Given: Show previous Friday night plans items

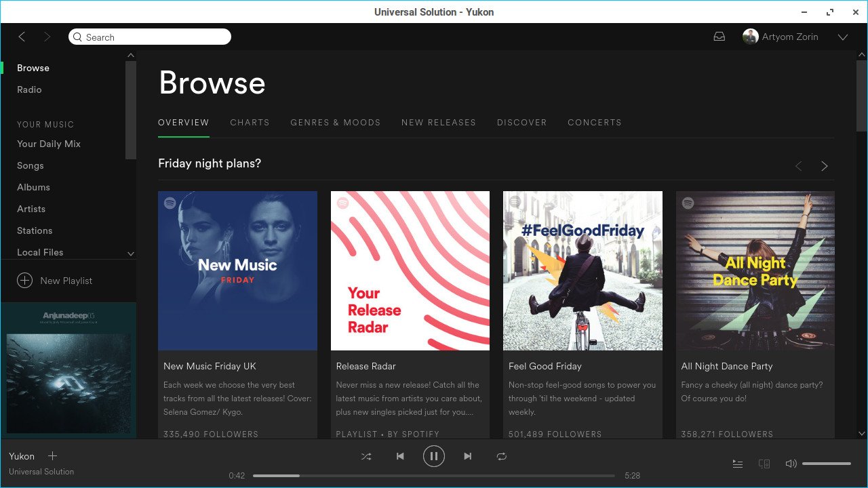Looking at the screenshot, I should point(799,166).
